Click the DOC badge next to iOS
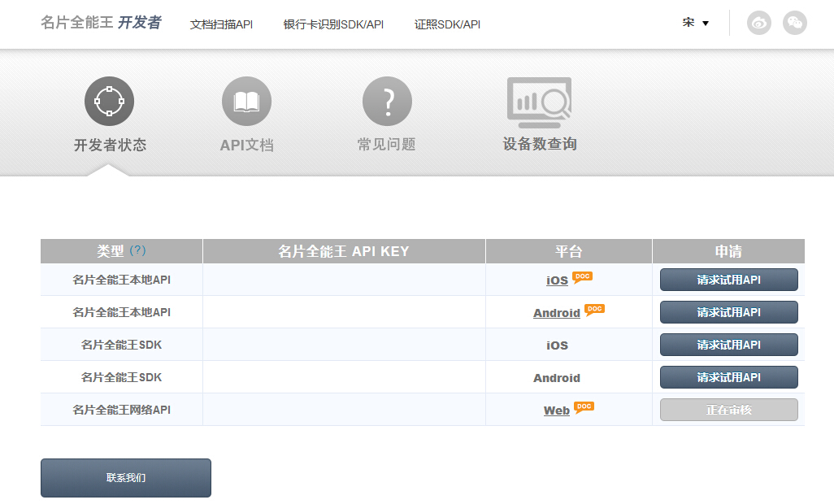The height and width of the screenshot is (504, 834). pos(582,276)
